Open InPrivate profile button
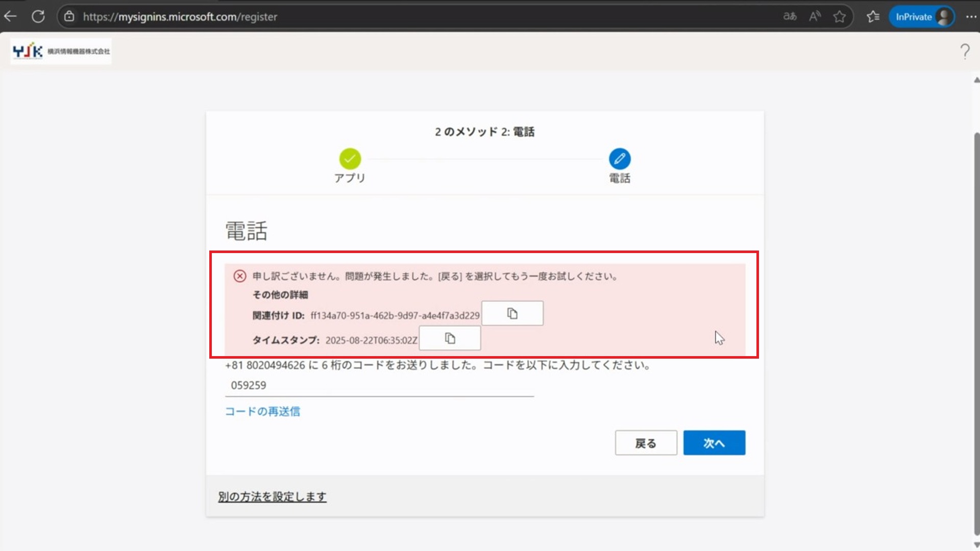 tap(922, 16)
